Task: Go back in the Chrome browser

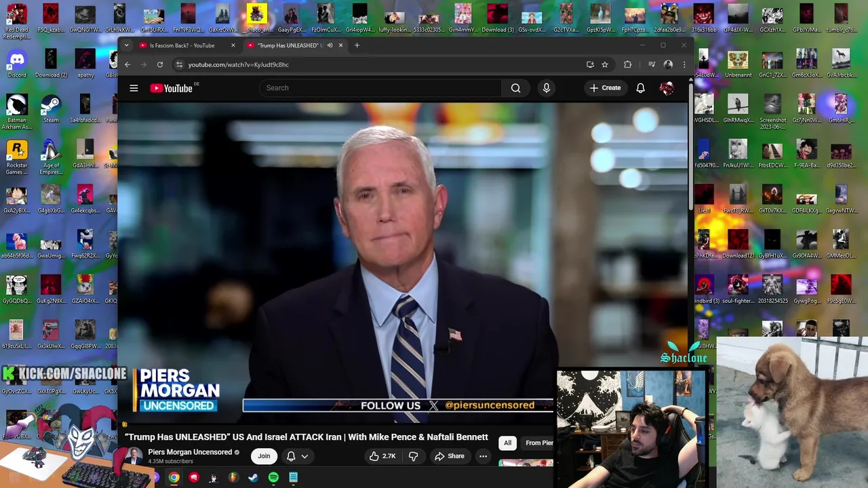Action: point(127,64)
